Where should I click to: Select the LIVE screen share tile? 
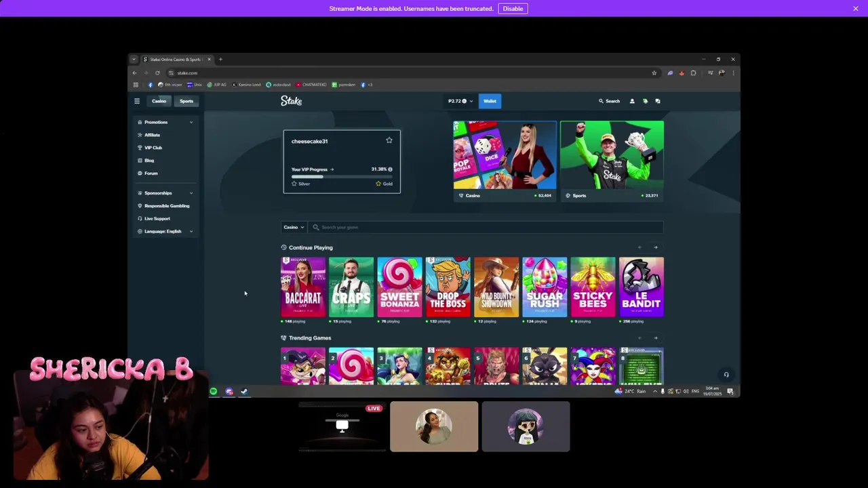[x=342, y=426]
